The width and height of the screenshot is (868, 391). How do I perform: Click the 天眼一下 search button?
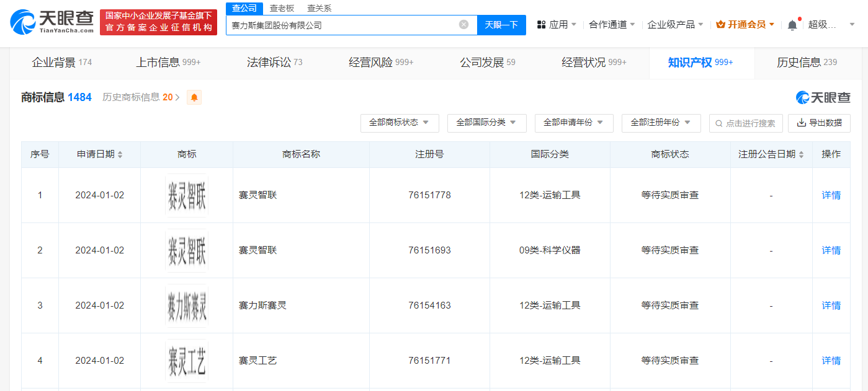pyautogui.click(x=501, y=25)
